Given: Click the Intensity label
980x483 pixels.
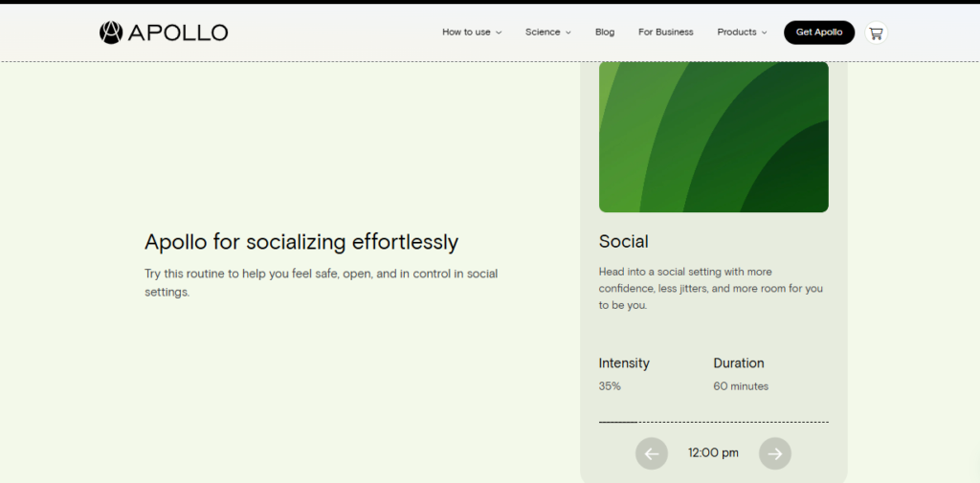Looking at the screenshot, I should point(624,363).
